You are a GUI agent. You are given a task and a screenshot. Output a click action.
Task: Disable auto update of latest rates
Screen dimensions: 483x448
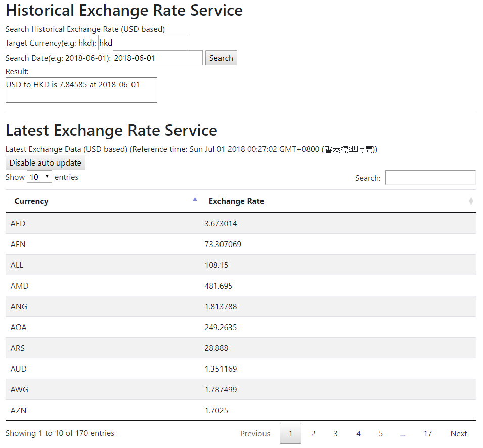pos(46,162)
